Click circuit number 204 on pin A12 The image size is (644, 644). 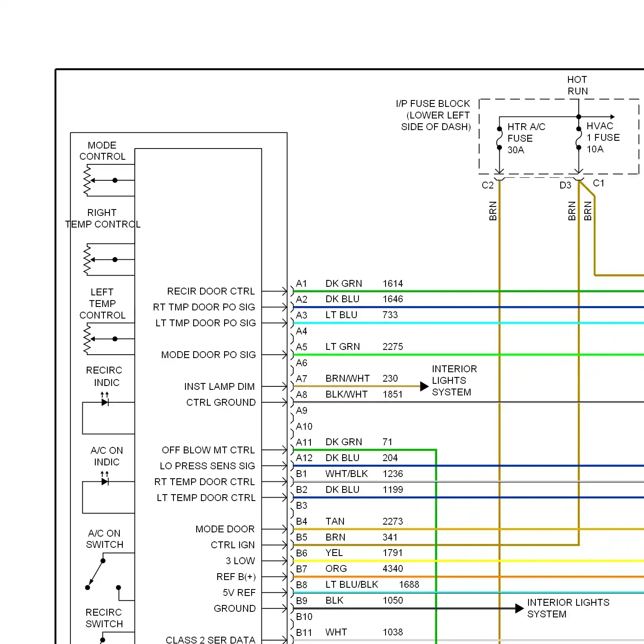(x=390, y=458)
